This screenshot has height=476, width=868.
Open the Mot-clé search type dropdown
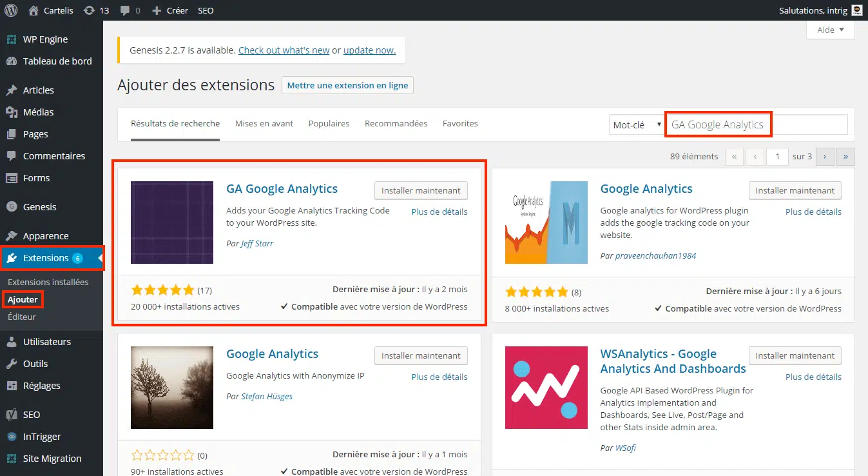coord(637,125)
